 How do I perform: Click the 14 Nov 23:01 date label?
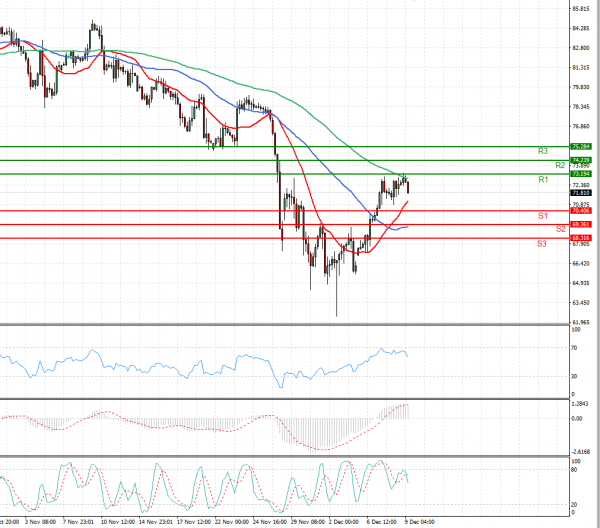point(155,522)
